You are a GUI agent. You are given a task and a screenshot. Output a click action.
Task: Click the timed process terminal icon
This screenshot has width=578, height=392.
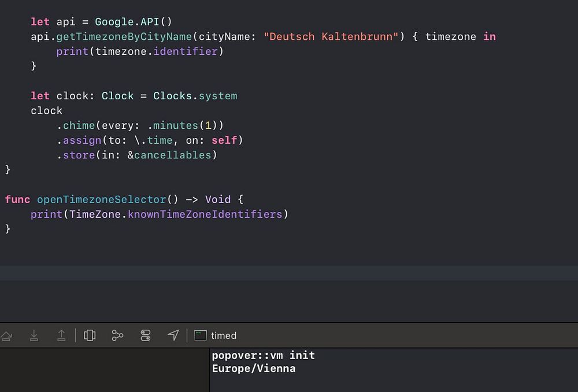(201, 335)
